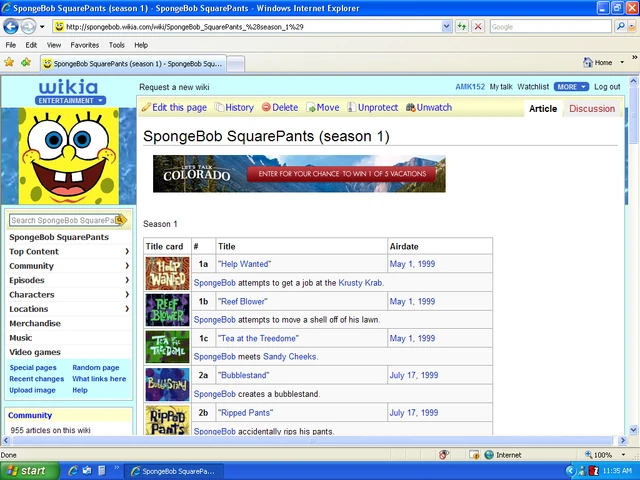Click the browser Forward button
Screen dimensions: 640x480
pyautogui.click(x=28, y=27)
